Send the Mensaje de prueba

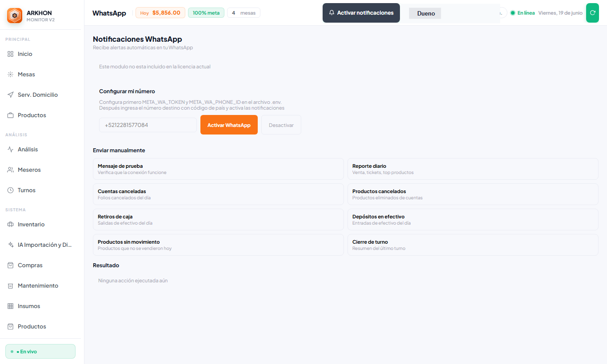pos(218,169)
